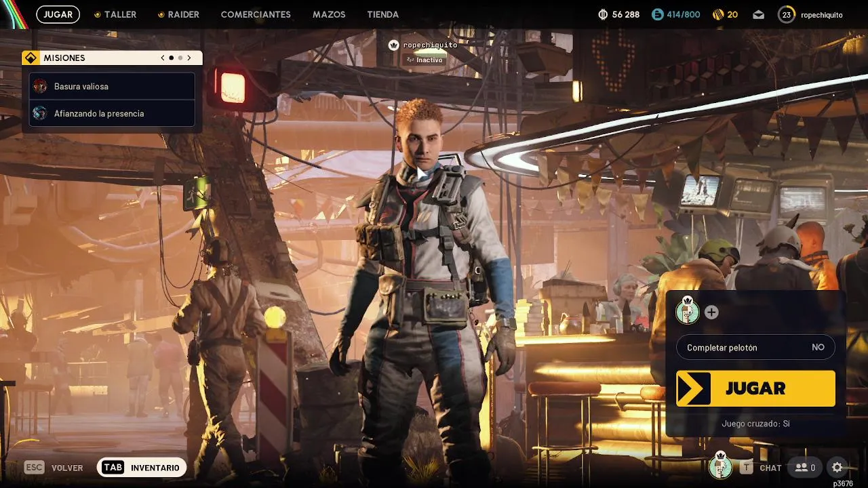Click the 414/800 stash capacity value

(683, 14)
